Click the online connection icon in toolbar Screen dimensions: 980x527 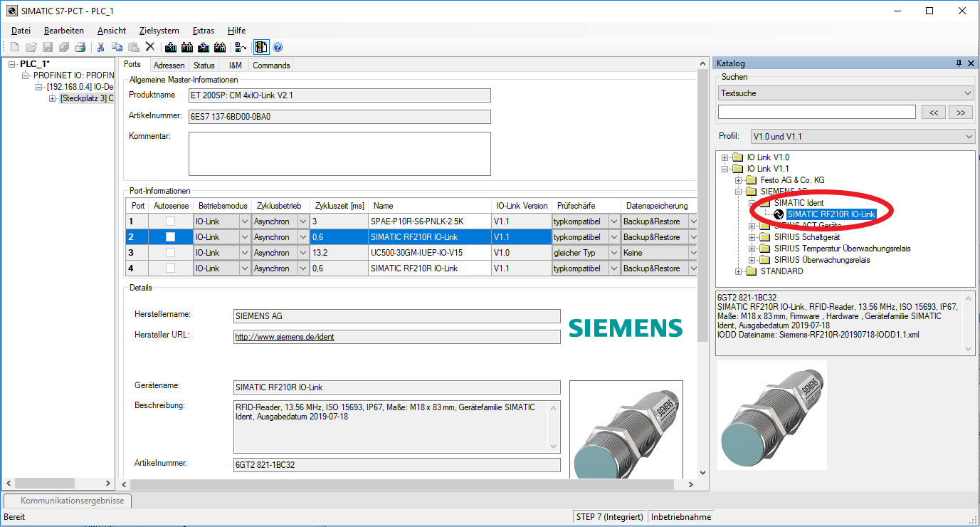(241, 47)
